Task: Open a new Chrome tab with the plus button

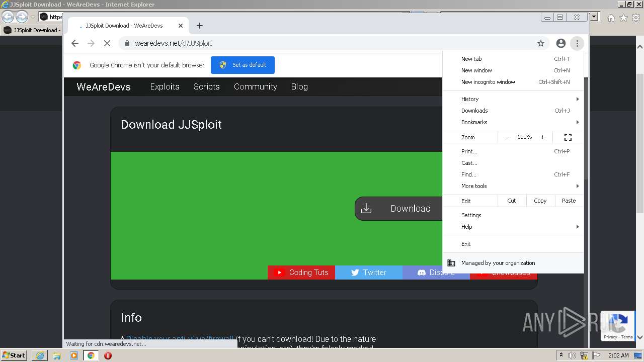Action: (x=200, y=26)
